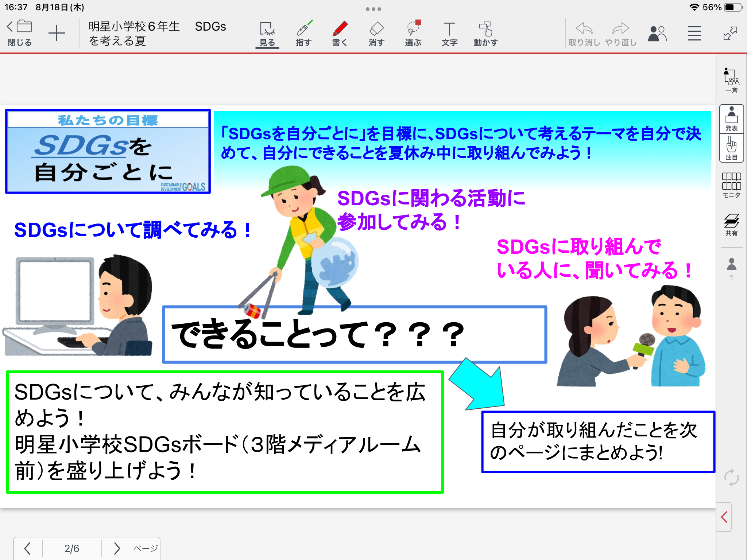Expand side panel with red chevron

click(x=724, y=517)
